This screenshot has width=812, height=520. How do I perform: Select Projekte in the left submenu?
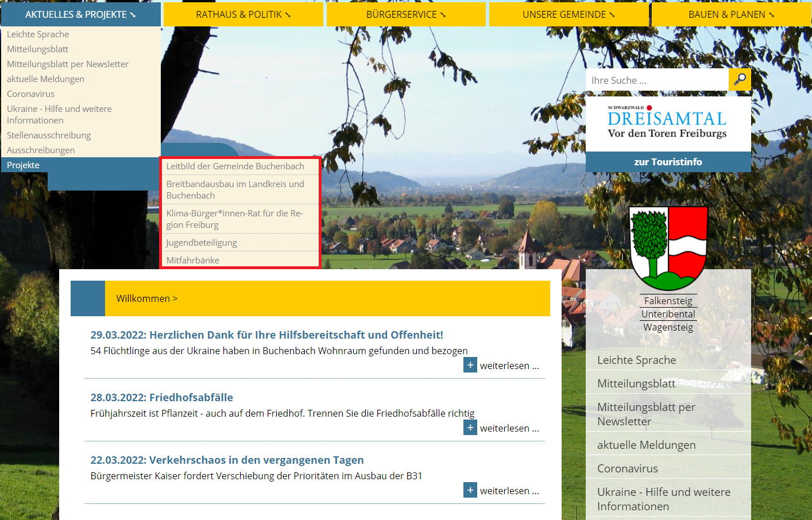(x=24, y=165)
